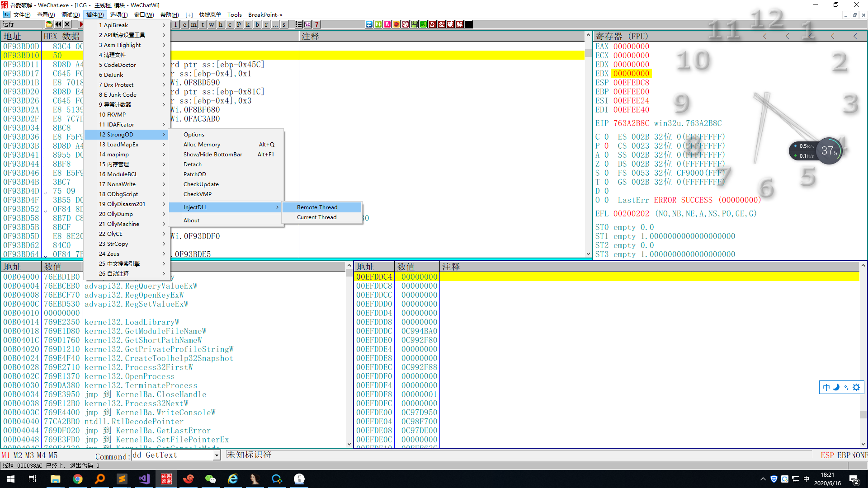Screen dimensions: 868x488
Task: Open the 调试(D) menu
Action: point(71,15)
